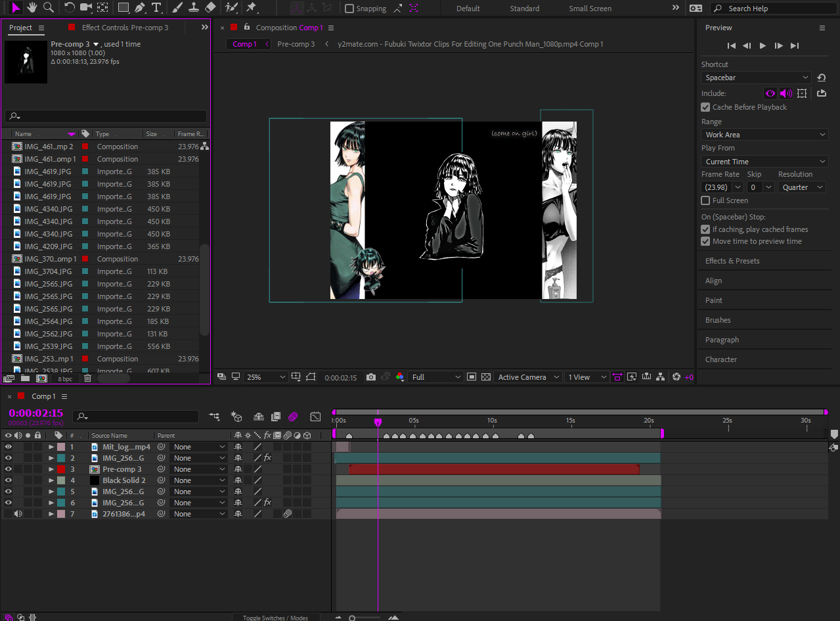Choose the Default workspace
Viewport: 840px width, 621px height.
[x=468, y=9]
